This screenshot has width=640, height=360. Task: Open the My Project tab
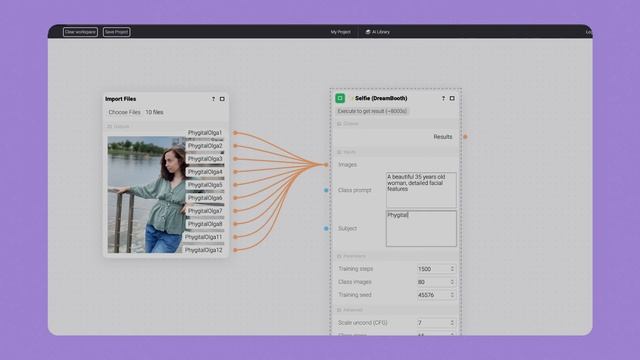click(x=340, y=32)
